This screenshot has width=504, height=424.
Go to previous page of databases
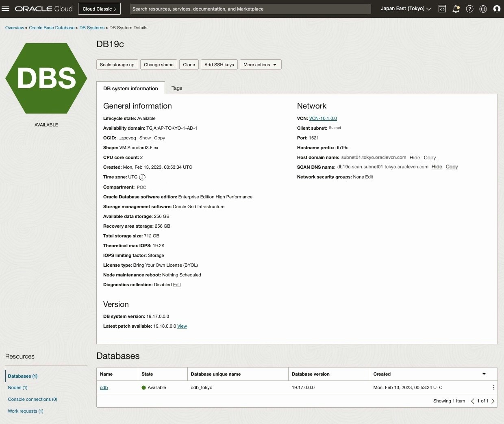473,401
